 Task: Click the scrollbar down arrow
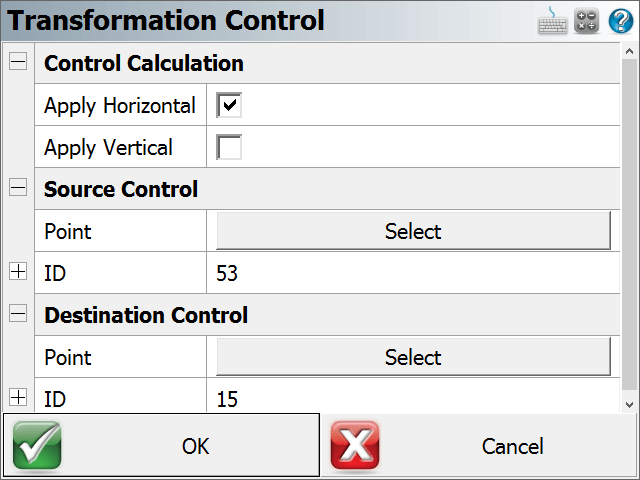pos(629,404)
